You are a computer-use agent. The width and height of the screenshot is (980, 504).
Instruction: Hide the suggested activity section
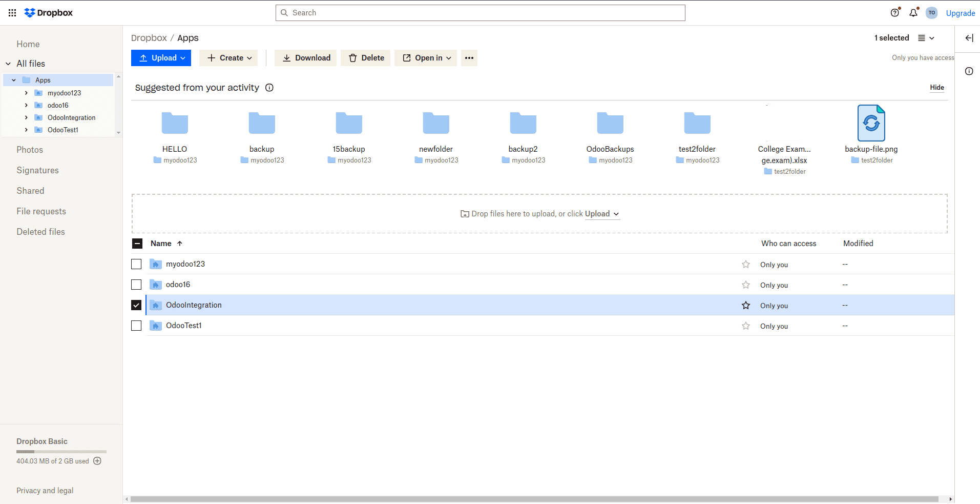coord(936,87)
